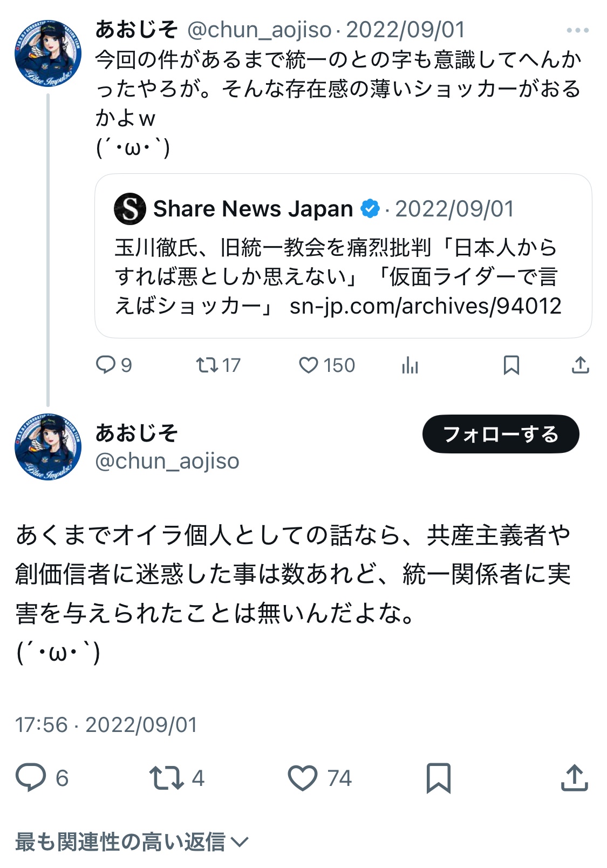Viewport: 607px width, 868px height.
Task: Open the top tweet's profile avatar
Action: click(47, 53)
